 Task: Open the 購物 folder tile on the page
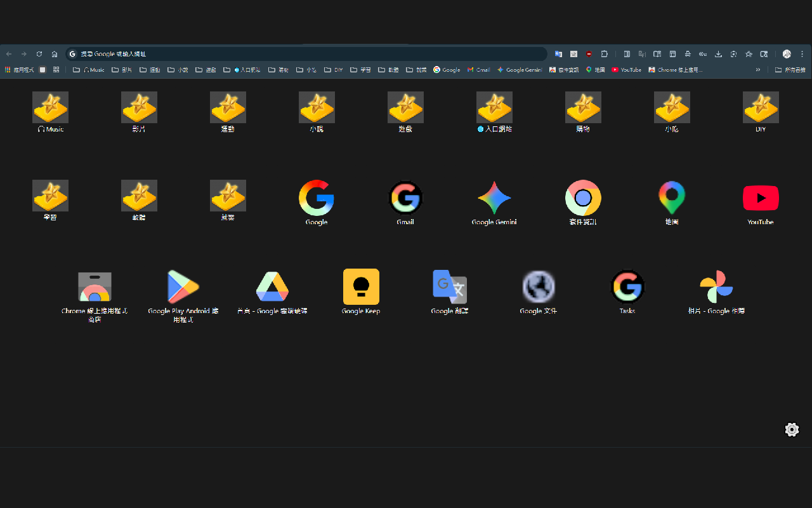coord(583,112)
